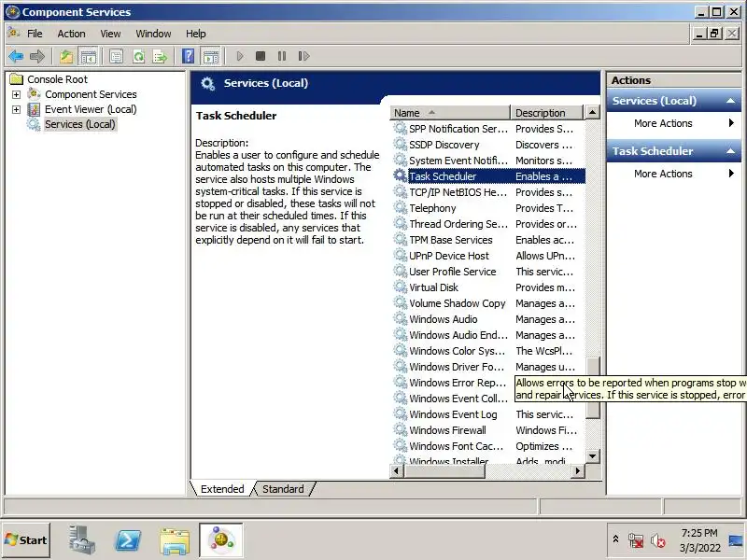The height and width of the screenshot is (560, 747).
Task: Click the gear icon for SSDP Discovery
Action: 401,145
